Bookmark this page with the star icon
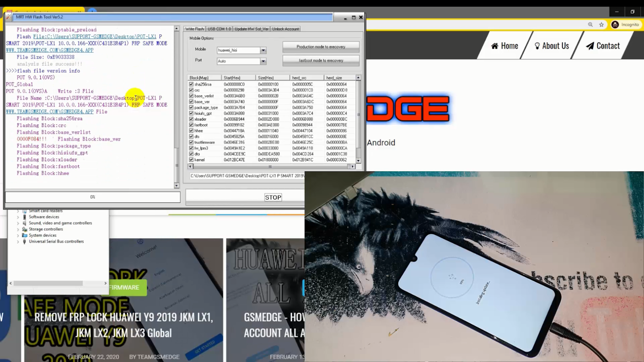Viewport: 644px width, 362px height. (601, 25)
